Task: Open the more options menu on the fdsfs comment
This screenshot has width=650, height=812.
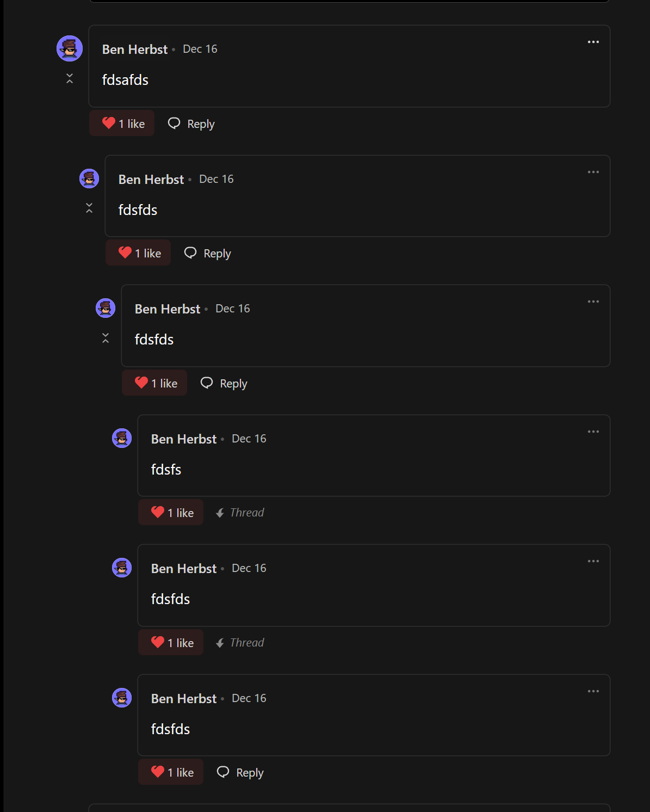Action: [x=593, y=432]
